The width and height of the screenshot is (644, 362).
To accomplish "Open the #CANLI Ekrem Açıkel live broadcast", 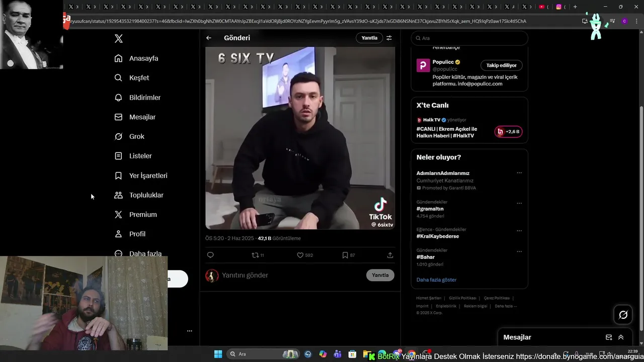I will point(447,132).
